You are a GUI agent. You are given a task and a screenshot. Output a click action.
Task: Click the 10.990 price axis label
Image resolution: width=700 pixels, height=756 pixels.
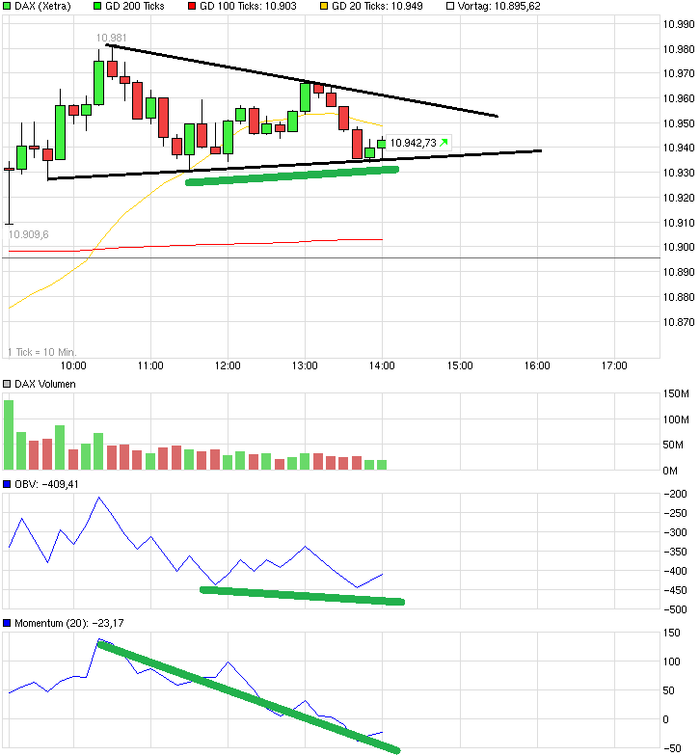[679, 24]
